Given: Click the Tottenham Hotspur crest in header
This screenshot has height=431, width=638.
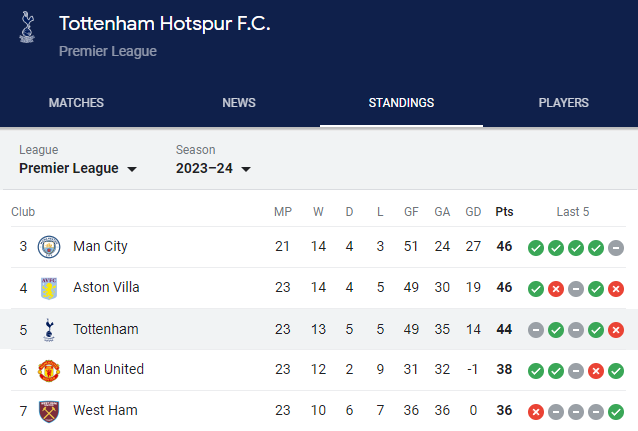Looking at the screenshot, I should (x=27, y=27).
